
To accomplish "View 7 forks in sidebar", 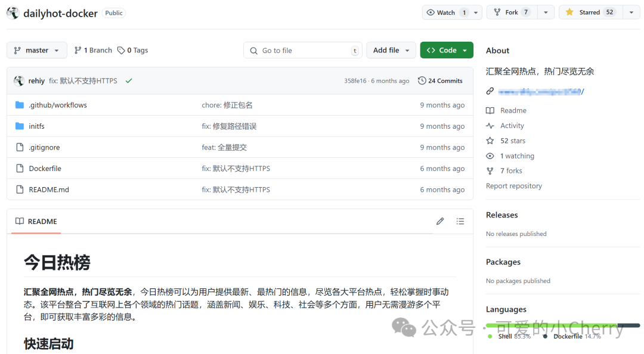I will coord(511,171).
